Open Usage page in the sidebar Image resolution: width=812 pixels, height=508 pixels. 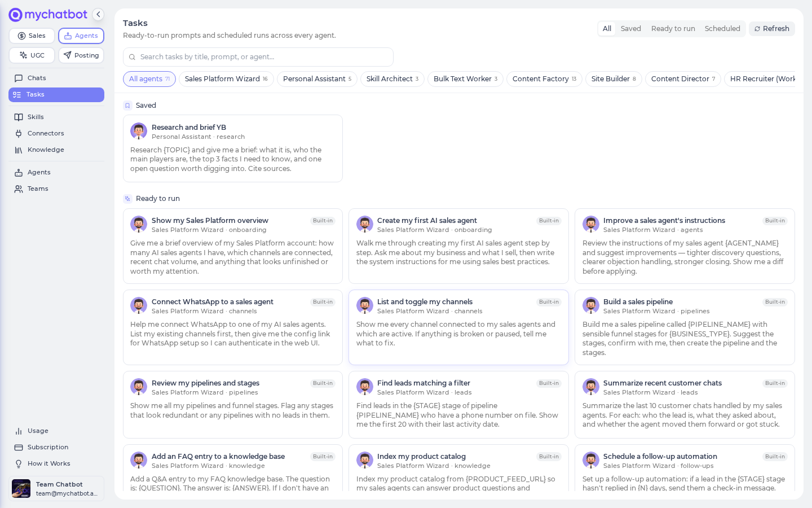56,431
